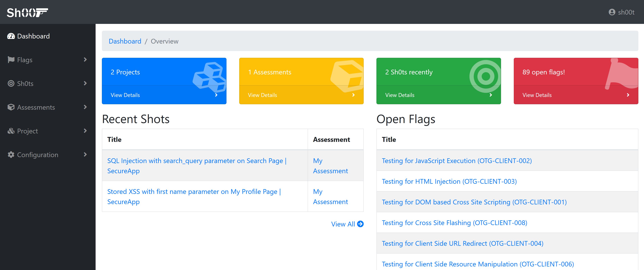Expand the Sh0ts sidebar menu chevron

tap(85, 83)
